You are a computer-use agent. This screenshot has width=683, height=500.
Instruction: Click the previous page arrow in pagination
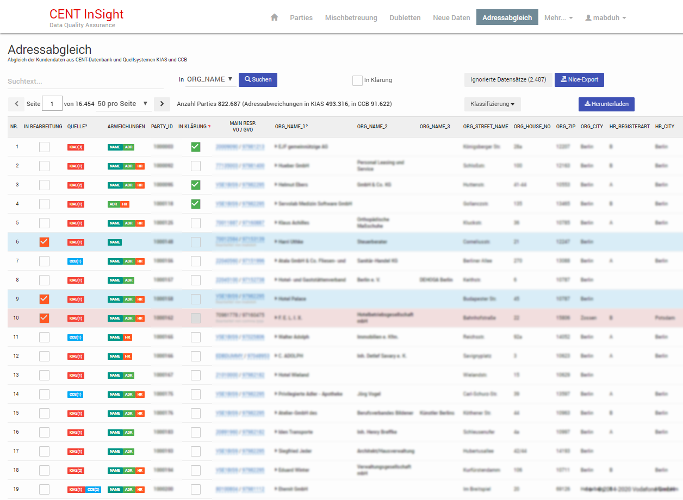(x=16, y=103)
